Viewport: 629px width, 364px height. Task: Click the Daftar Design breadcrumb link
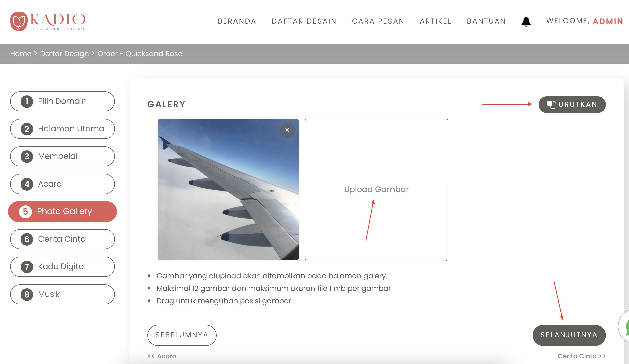[64, 54]
